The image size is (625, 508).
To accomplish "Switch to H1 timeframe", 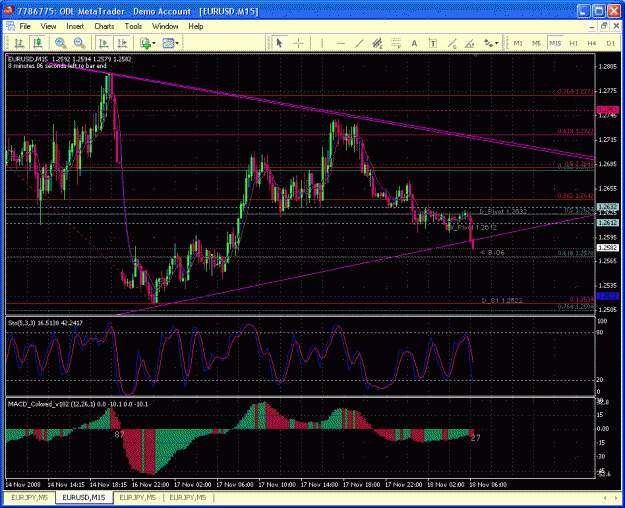I will [x=574, y=43].
